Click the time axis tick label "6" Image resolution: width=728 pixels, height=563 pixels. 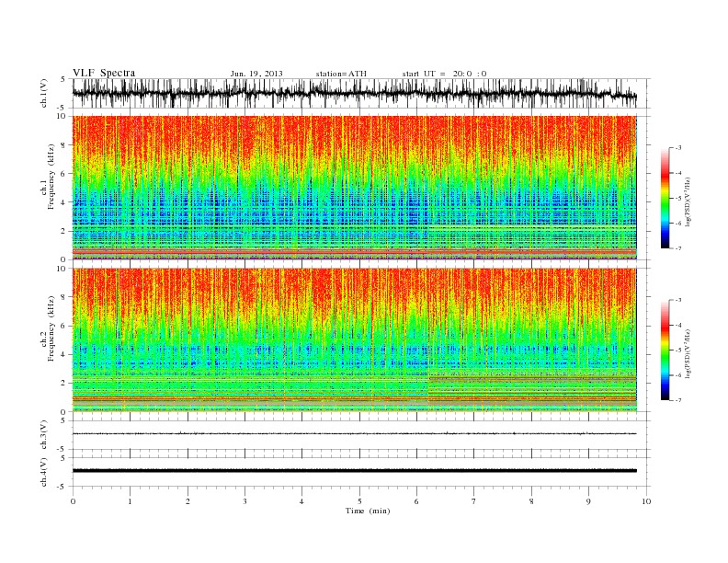pyautogui.click(x=417, y=501)
